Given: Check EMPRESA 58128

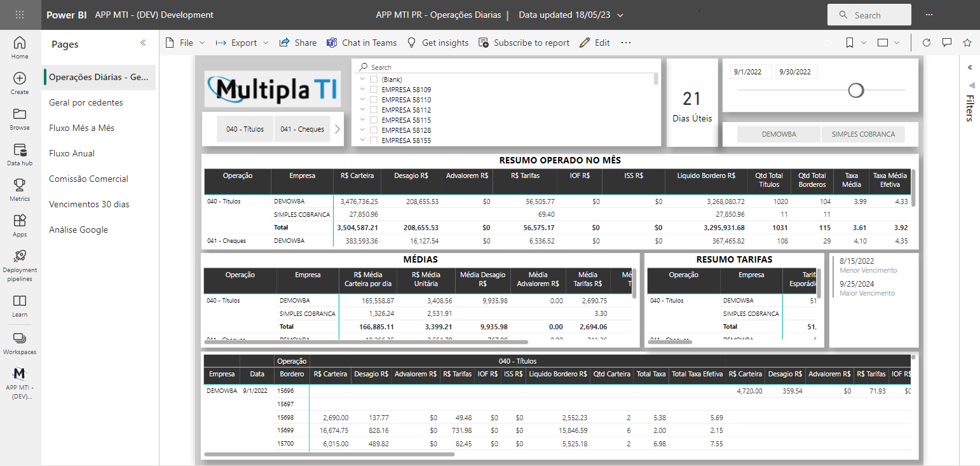Looking at the screenshot, I should pyautogui.click(x=374, y=130).
